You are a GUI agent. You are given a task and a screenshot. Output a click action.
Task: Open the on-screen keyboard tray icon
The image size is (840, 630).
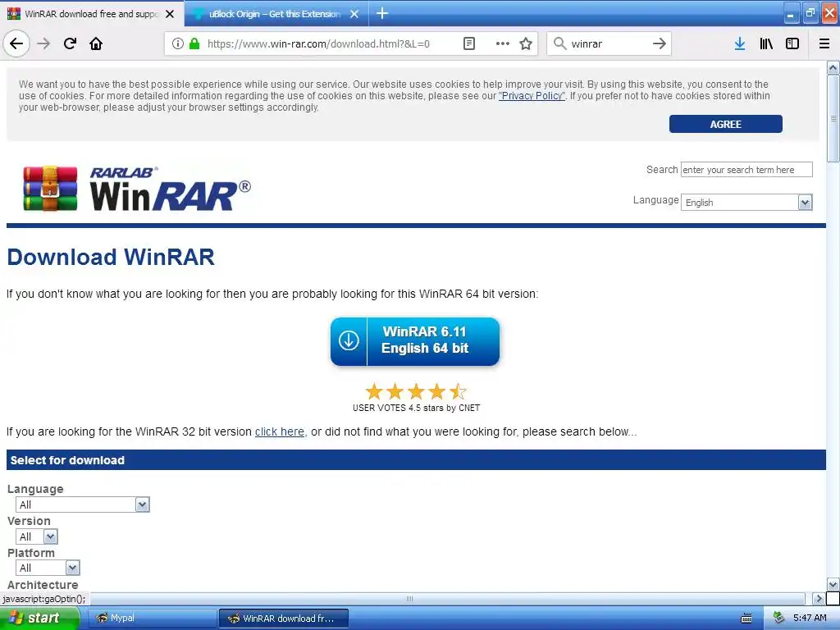[x=746, y=619]
